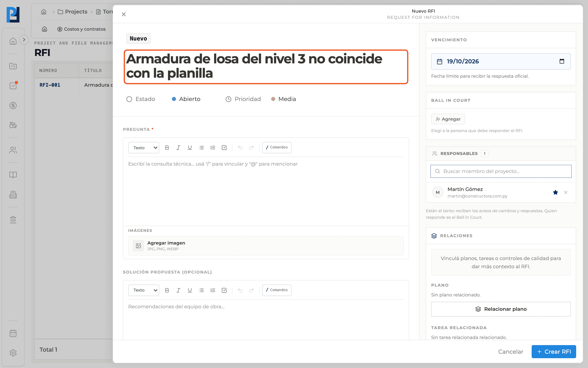Screen dimensions: 588x368
Task: Insert checklist in Pregunta editor
Action: (x=224, y=147)
